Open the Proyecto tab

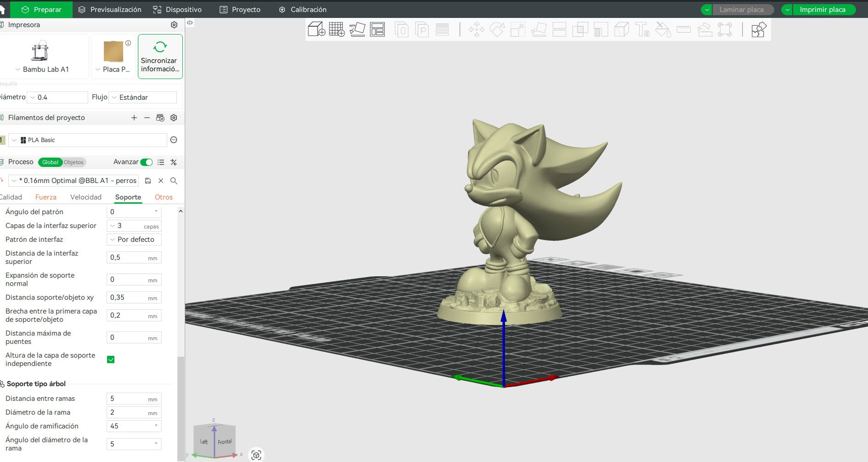pyautogui.click(x=240, y=10)
